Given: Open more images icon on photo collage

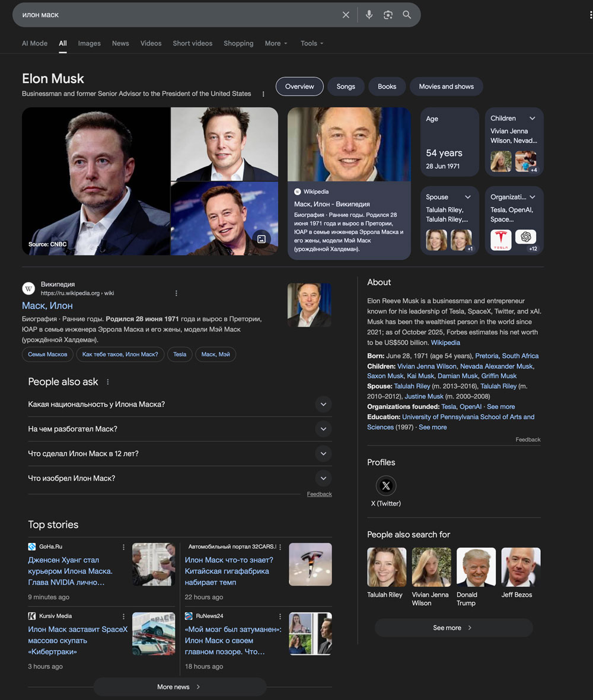Looking at the screenshot, I should [262, 239].
